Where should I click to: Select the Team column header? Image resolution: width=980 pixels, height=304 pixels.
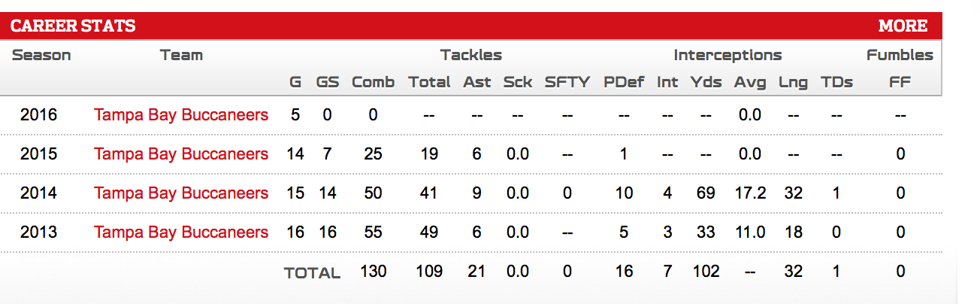[x=181, y=55]
